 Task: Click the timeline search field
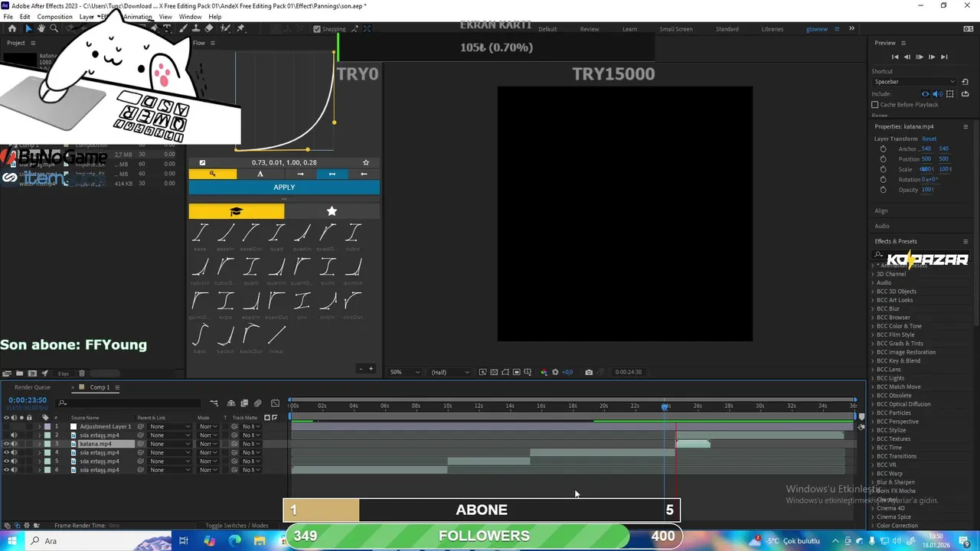click(130, 403)
